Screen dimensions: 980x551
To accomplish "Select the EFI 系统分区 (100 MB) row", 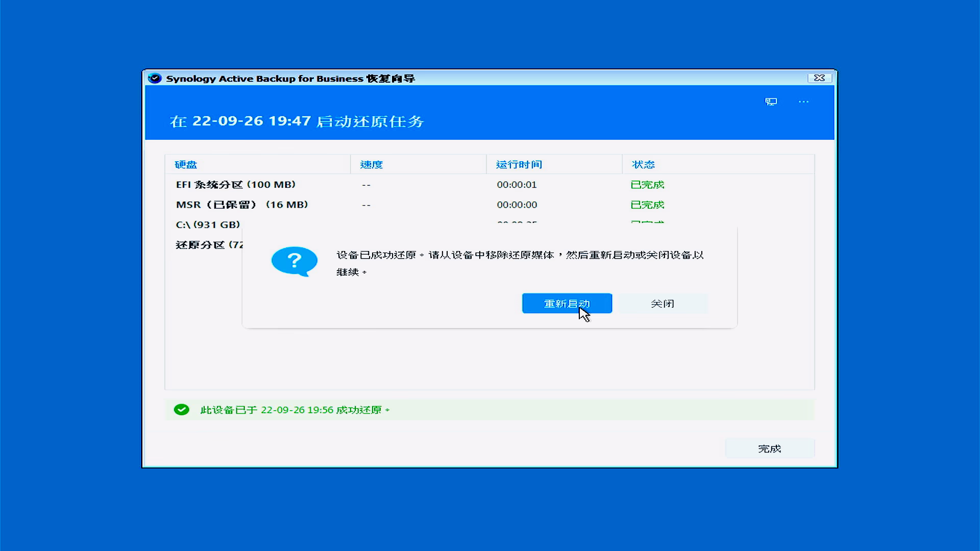I will [x=236, y=185].
